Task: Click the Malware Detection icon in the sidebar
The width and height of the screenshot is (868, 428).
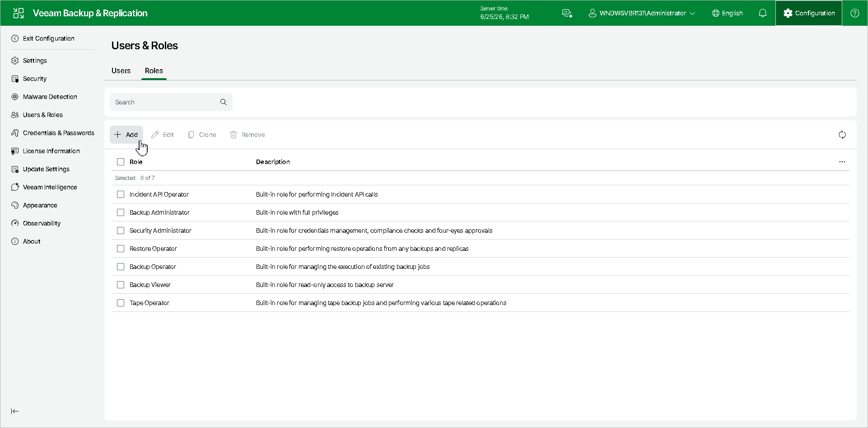Action: point(15,97)
